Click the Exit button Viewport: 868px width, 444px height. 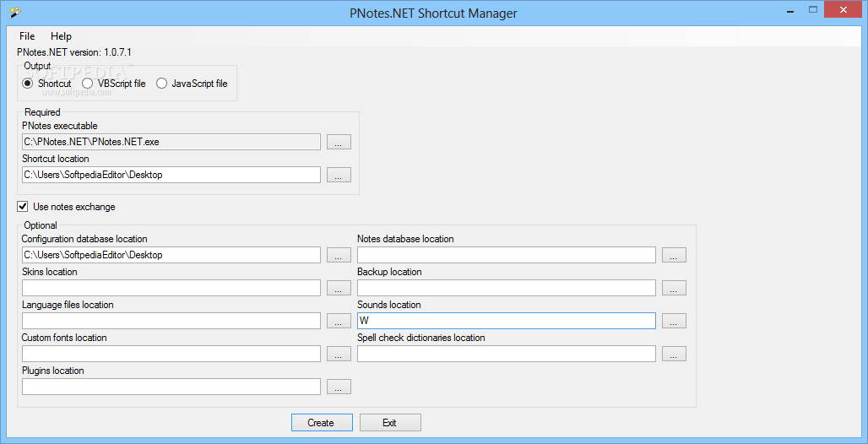pyautogui.click(x=390, y=422)
